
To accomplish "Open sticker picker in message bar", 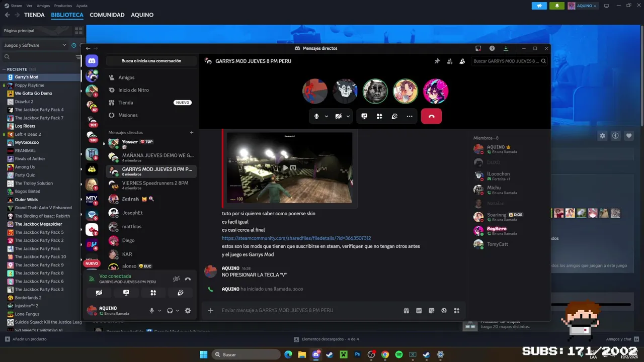I will (431, 311).
